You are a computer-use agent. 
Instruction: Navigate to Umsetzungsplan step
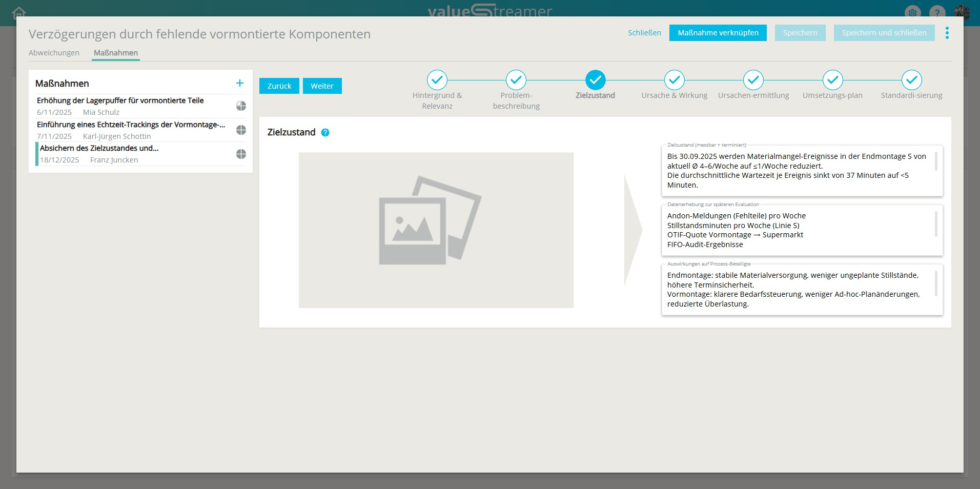click(832, 80)
